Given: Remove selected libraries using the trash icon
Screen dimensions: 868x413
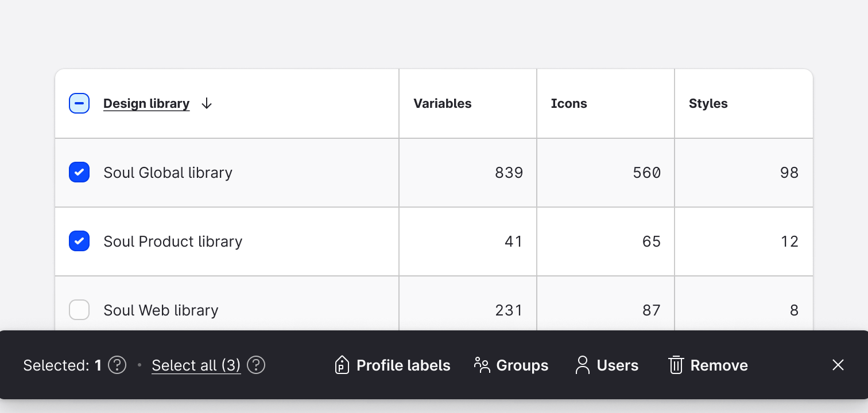Looking at the screenshot, I should pos(676,365).
